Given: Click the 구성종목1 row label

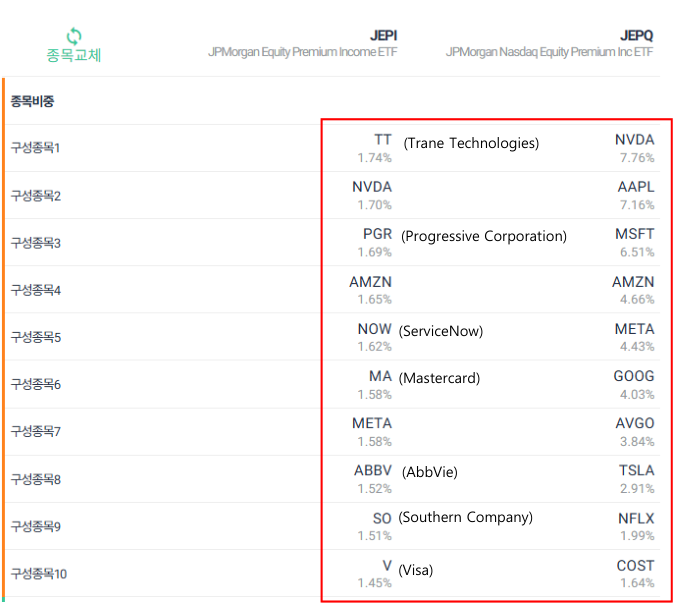Looking at the screenshot, I should (x=35, y=148).
